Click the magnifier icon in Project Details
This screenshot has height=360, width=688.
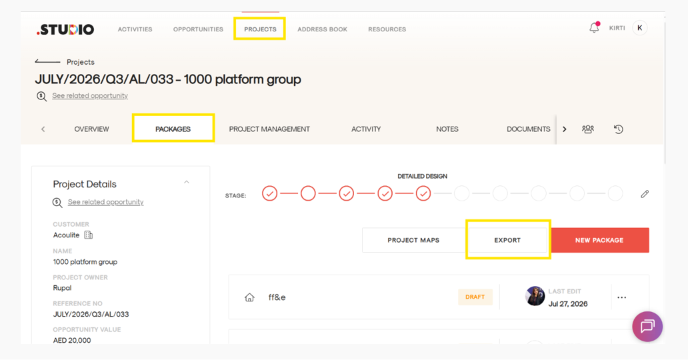57,202
